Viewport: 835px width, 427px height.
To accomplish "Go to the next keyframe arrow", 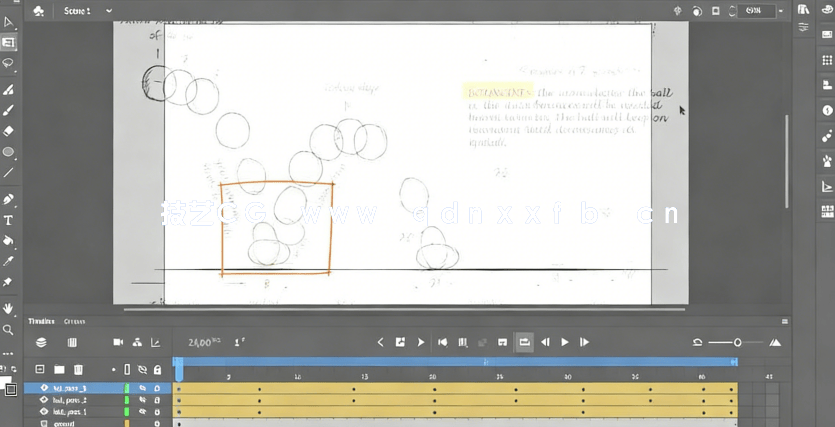I will 421,342.
